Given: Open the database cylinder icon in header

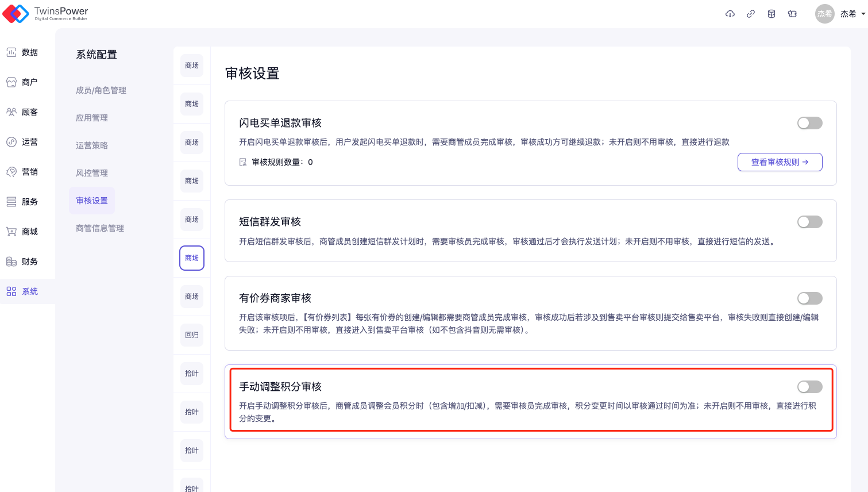Looking at the screenshot, I should point(771,14).
